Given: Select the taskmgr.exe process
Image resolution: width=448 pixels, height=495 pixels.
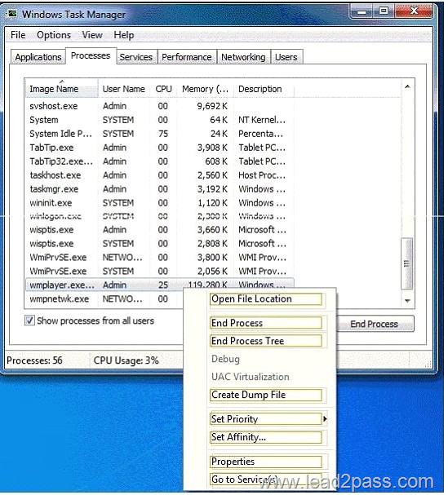Looking at the screenshot, I should tap(160, 189).
